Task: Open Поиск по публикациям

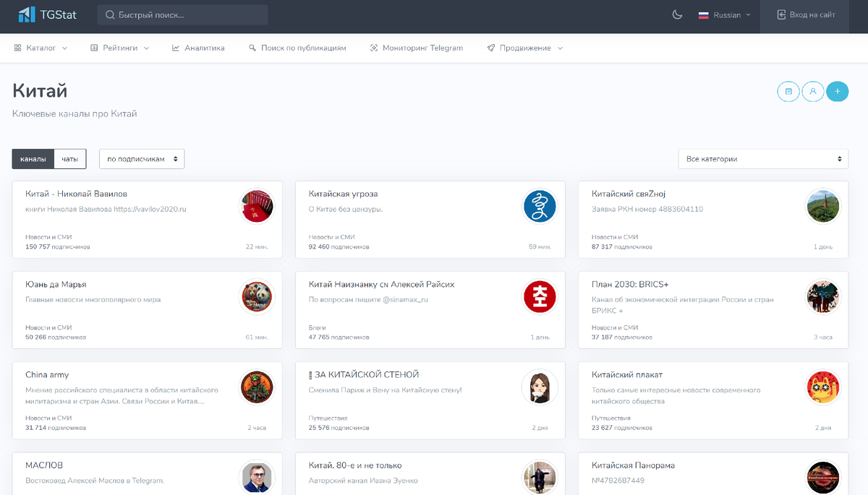Action: click(x=297, y=48)
